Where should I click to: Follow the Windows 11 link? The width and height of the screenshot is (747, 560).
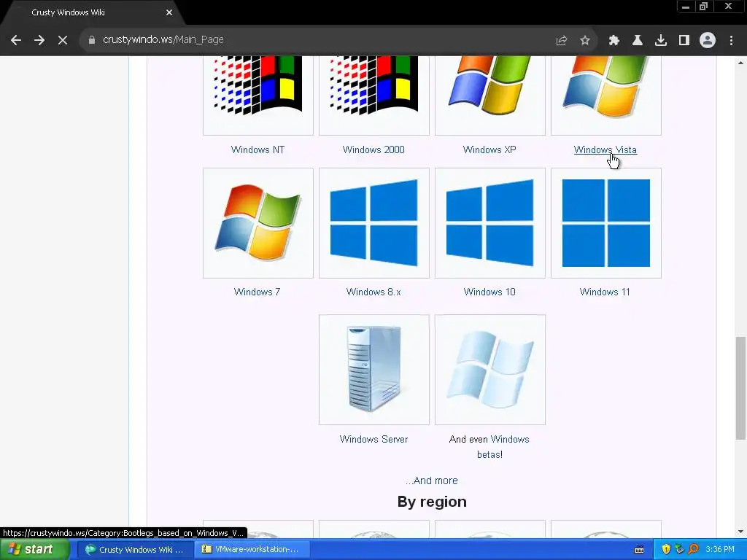[x=605, y=292]
